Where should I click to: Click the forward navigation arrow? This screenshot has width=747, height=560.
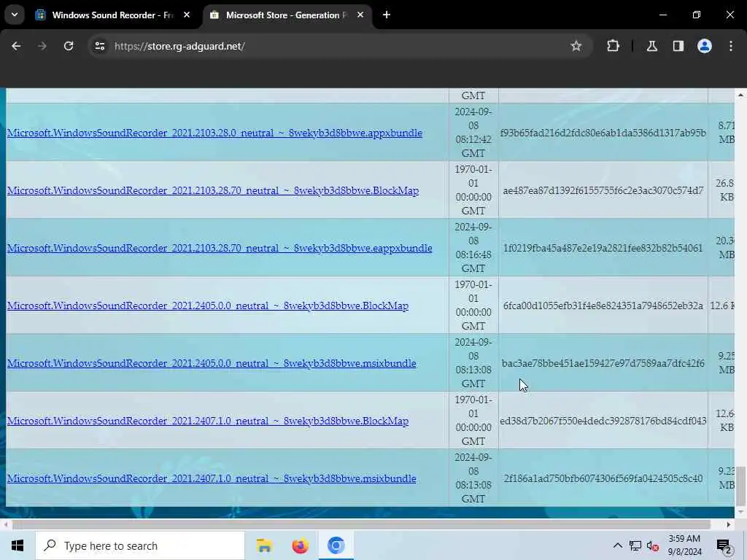pyautogui.click(x=42, y=46)
